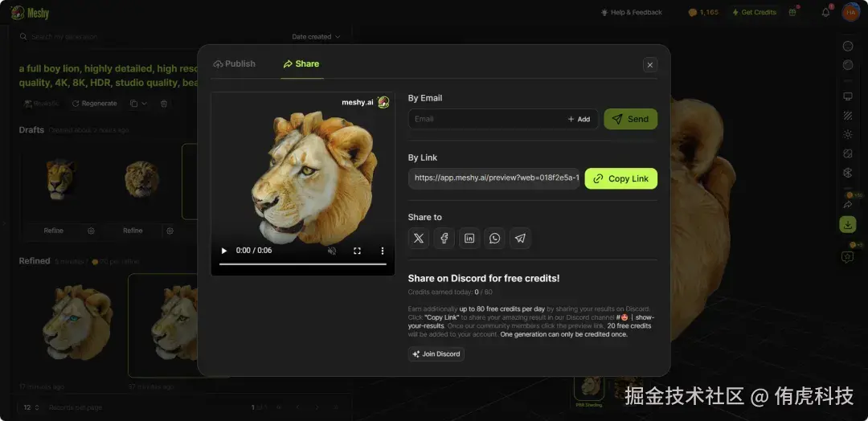Expand the copy options dropdown
The height and width of the screenshot is (421, 868).
[x=139, y=104]
